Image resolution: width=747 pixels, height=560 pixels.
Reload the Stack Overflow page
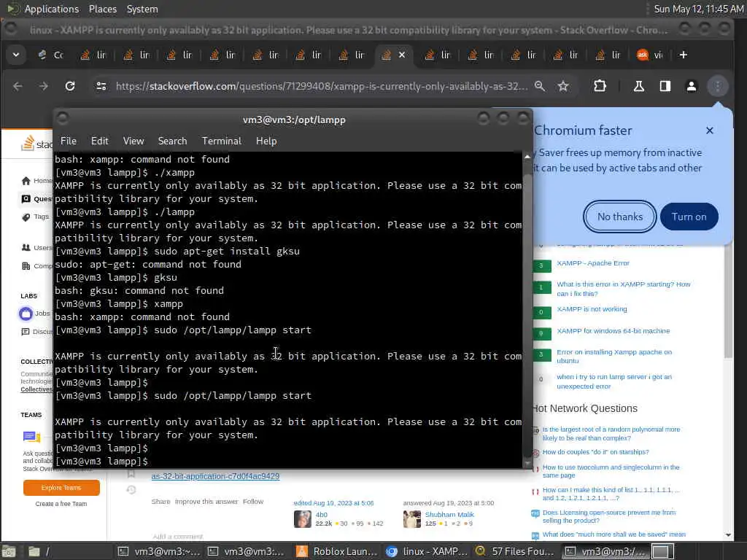tap(70, 86)
